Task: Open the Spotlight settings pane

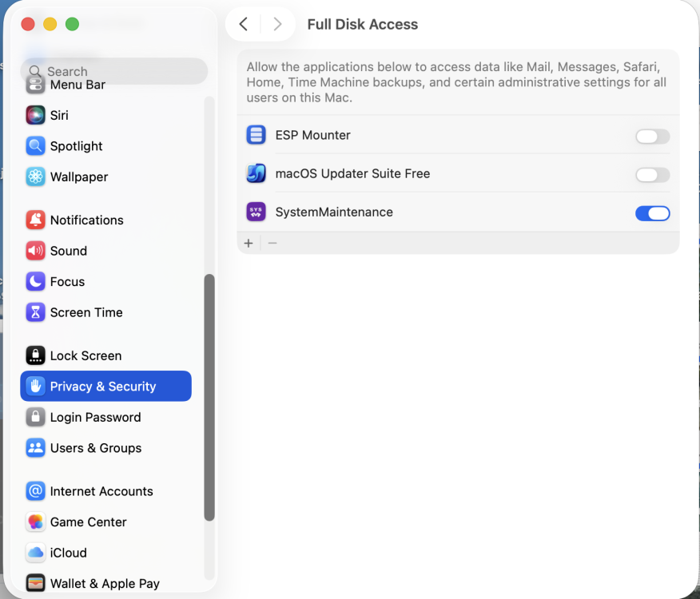Action: [105, 146]
